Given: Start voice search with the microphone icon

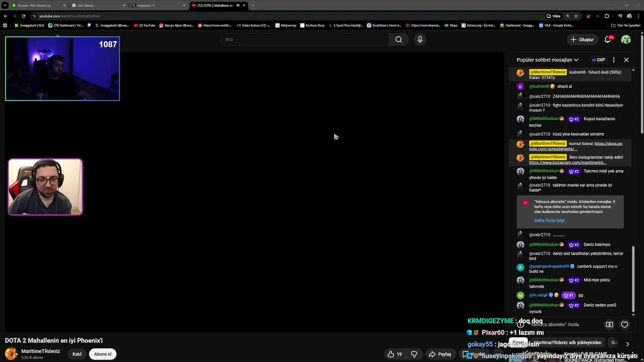Looking at the screenshot, I should coord(420,39).
